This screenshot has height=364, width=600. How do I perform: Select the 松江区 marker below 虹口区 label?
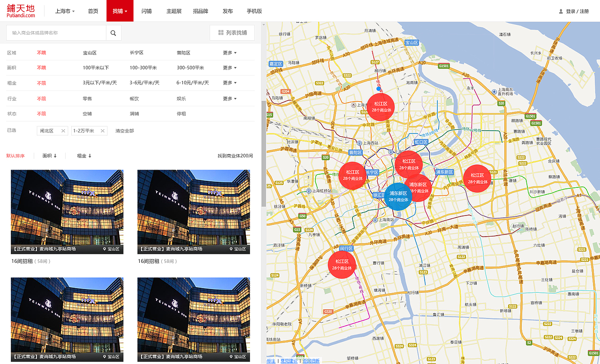(x=409, y=164)
